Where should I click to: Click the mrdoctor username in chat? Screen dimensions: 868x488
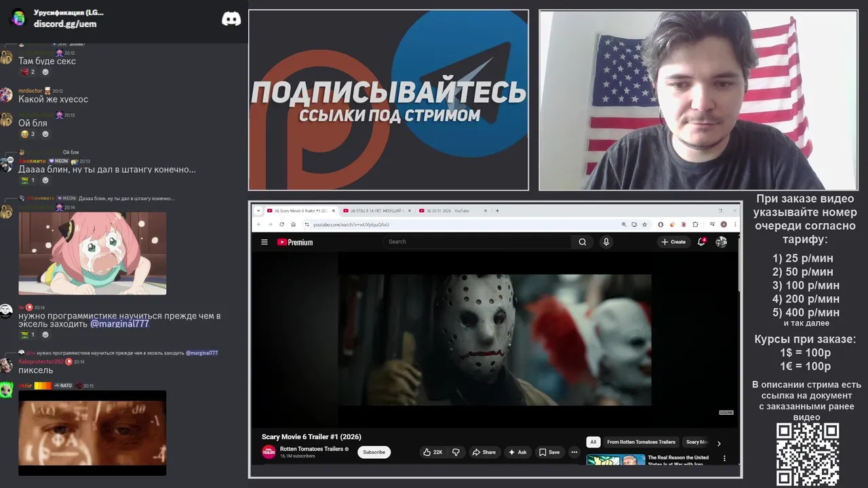[31, 91]
